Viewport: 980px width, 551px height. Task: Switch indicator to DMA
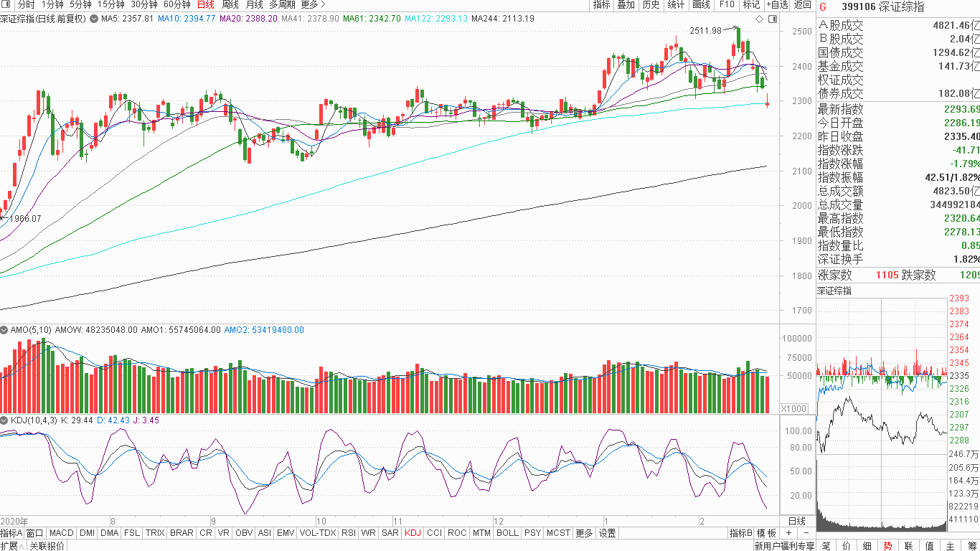click(x=110, y=533)
